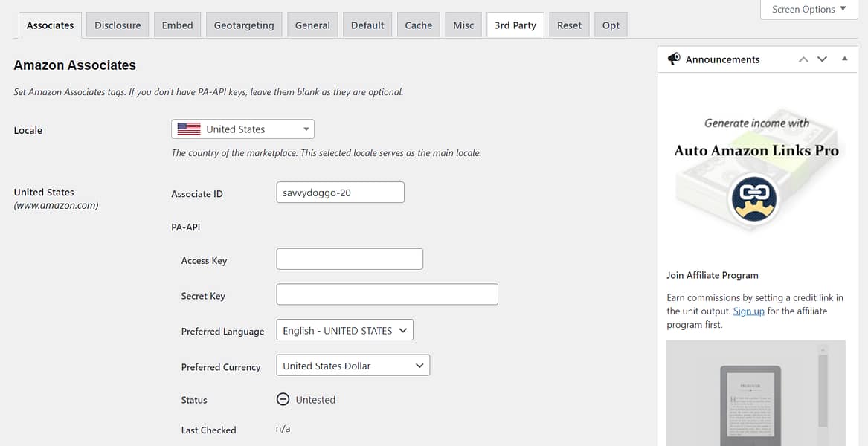Show the previous announcement with up chevron
The width and height of the screenshot is (868, 446).
[803, 59]
